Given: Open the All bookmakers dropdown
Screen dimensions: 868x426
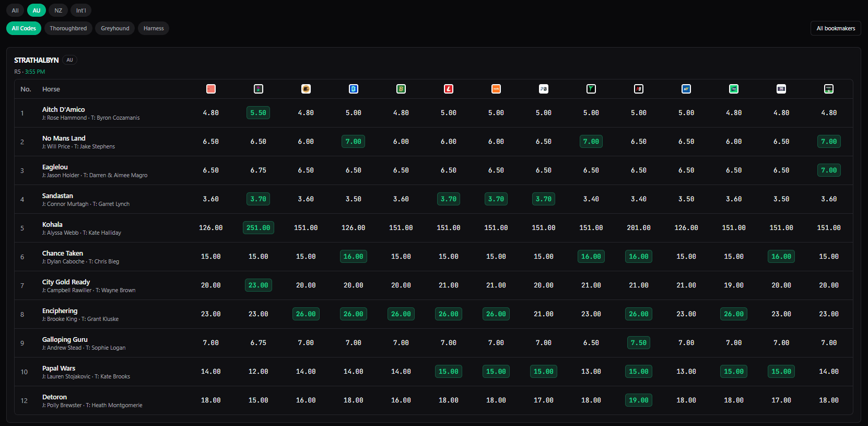Looking at the screenshot, I should [836, 28].
